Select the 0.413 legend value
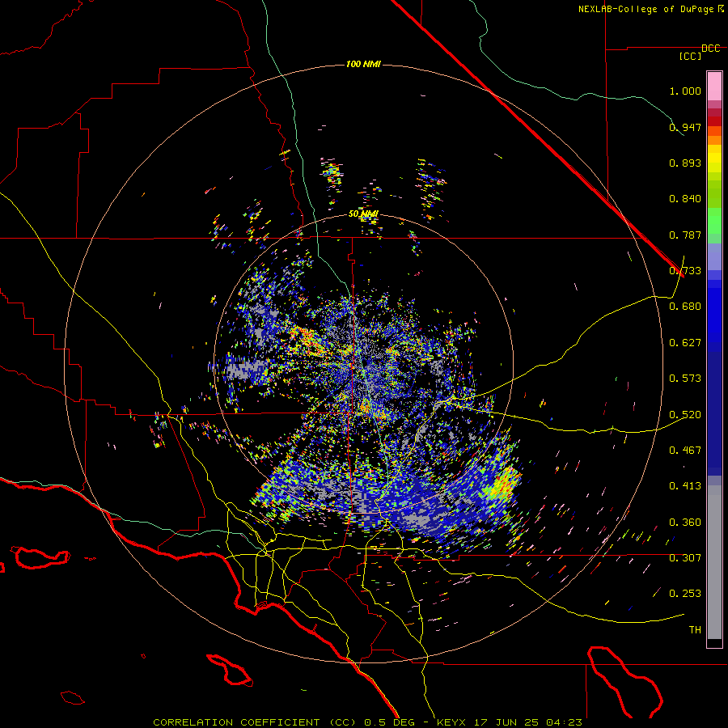 click(x=685, y=486)
